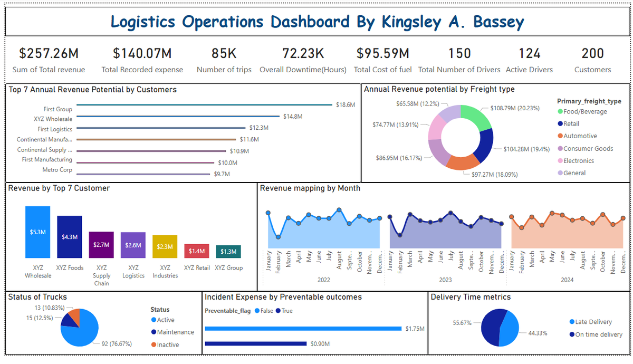633x364 pixels.
Task: Click the $4.3M XYZ Foods column
Action: (70, 237)
